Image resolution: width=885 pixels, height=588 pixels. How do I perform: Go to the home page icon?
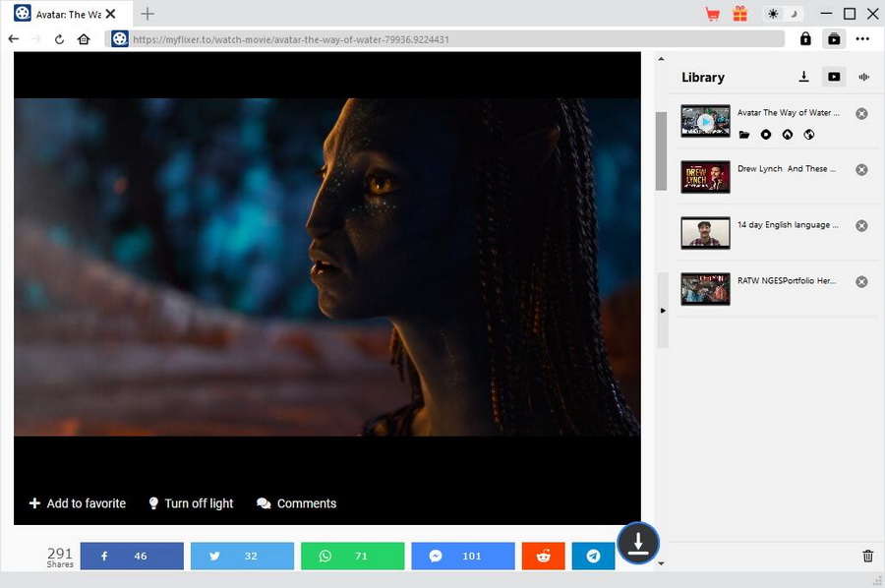85,39
